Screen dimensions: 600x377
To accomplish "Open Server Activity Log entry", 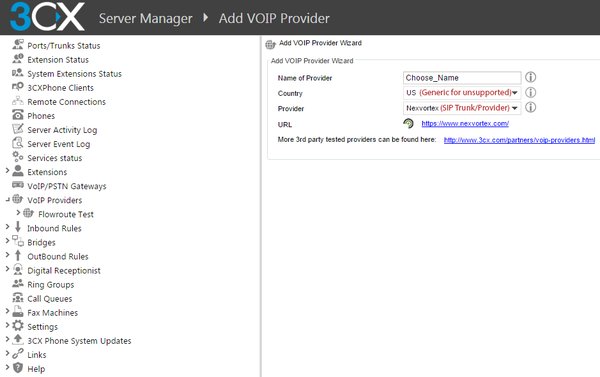I will (x=62, y=130).
